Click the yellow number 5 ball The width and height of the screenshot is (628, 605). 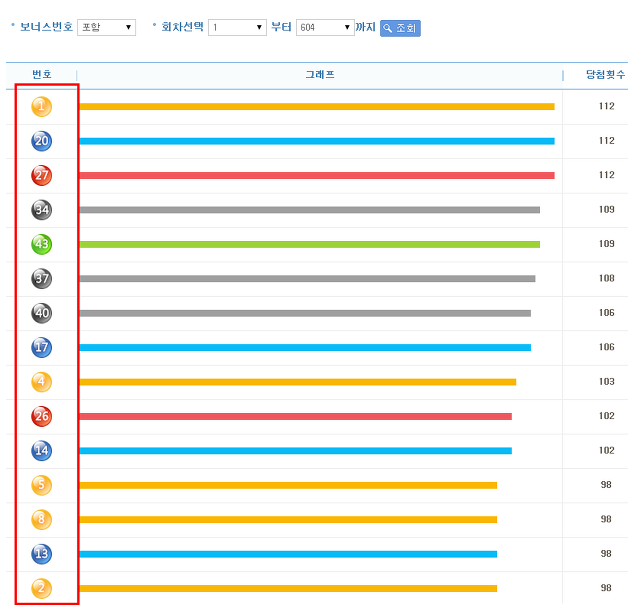click(x=42, y=485)
